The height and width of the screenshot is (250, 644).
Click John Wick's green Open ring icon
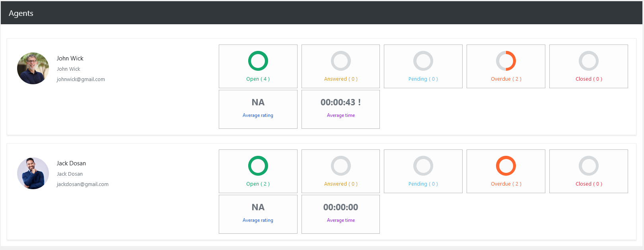[258, 61]
